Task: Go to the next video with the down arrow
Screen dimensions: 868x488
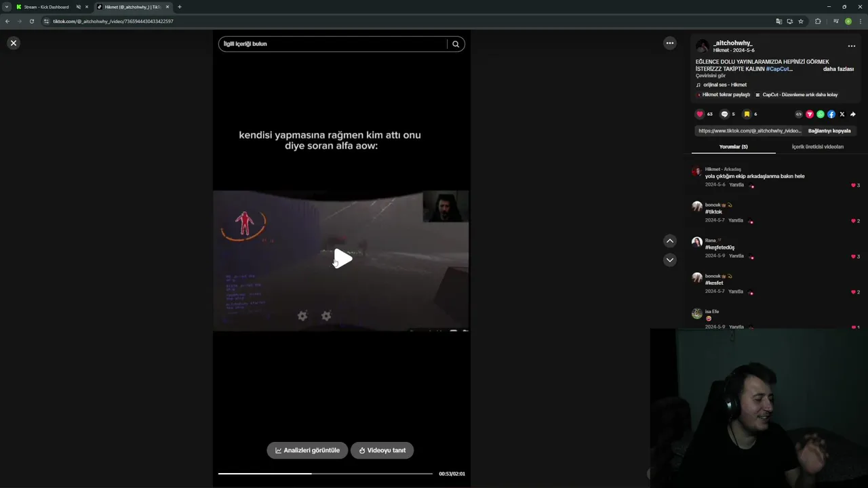Action: click(x=670, y=260)
